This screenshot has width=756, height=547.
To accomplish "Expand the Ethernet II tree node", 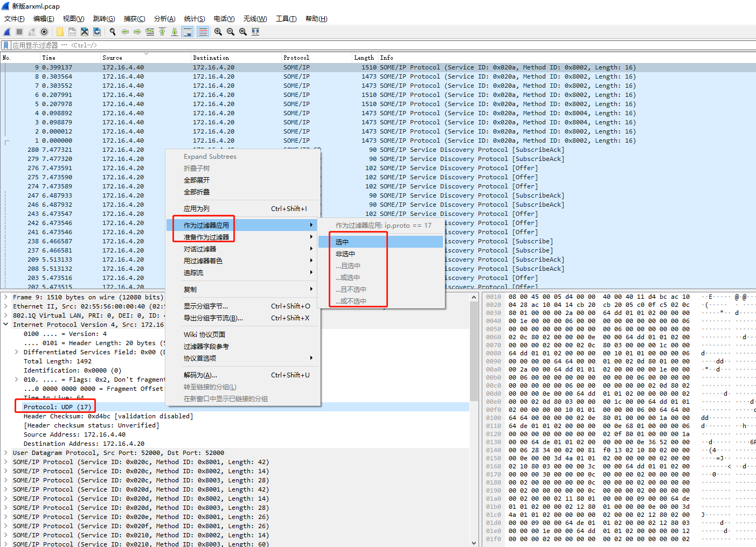I will (x=6, y=306).
